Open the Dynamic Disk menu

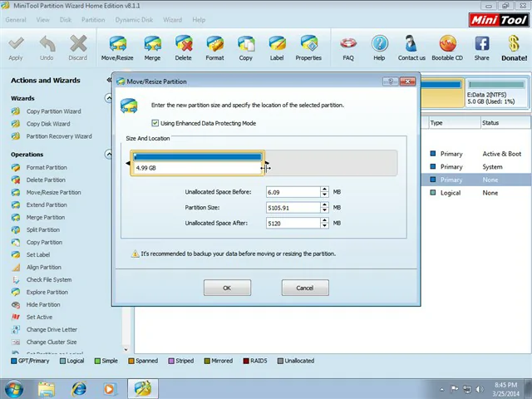click(x=134, y=20)
